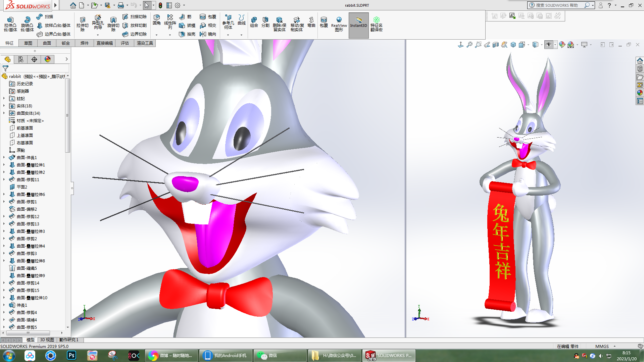Open Photoshop from the Windows taskbar
The height and width of the screenshot is (362, 644).
pyautogui.click(x=71, y=355)
